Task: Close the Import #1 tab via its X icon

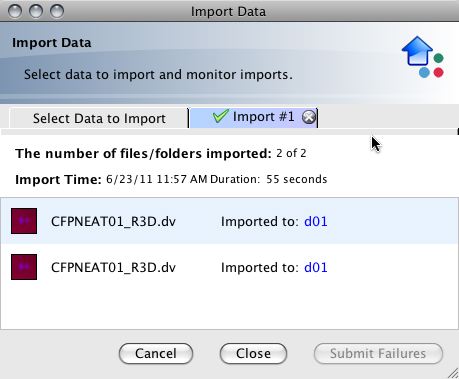Action: tap(309, 117)
